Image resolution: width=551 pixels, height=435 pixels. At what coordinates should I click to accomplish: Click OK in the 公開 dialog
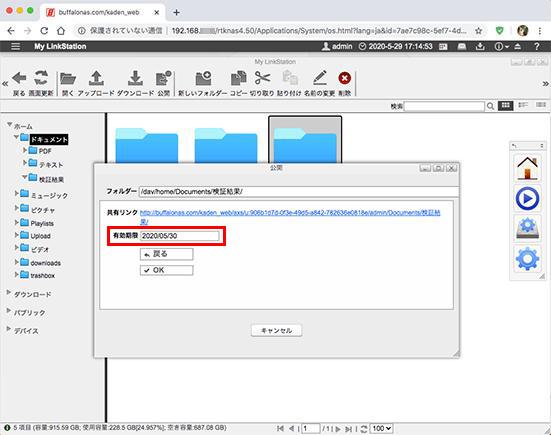point(166,270)
